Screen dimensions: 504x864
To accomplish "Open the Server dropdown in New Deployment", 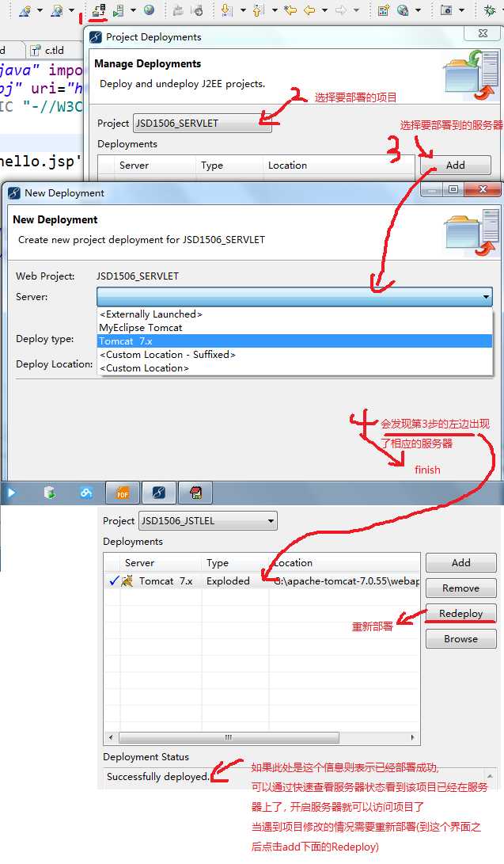I will (294, 296).
